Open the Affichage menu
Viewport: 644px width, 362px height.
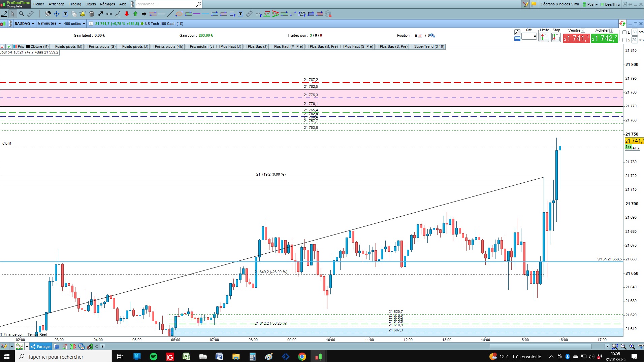(x=57, y=4)
